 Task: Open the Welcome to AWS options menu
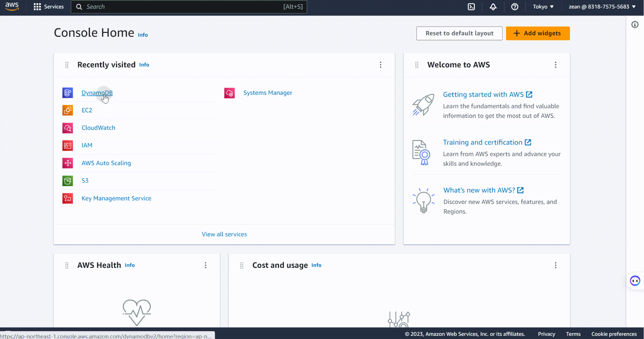(x=555, y=65)
